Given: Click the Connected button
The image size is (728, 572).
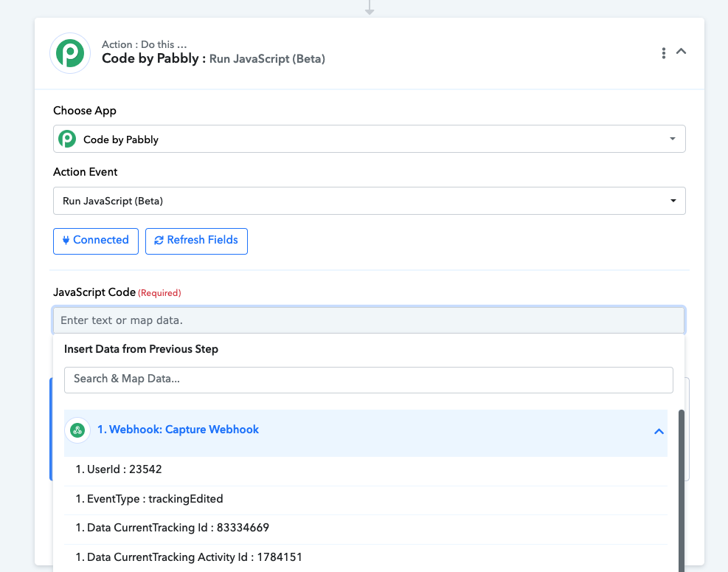Looking at the screenshot, I should (x=96, y=241).
